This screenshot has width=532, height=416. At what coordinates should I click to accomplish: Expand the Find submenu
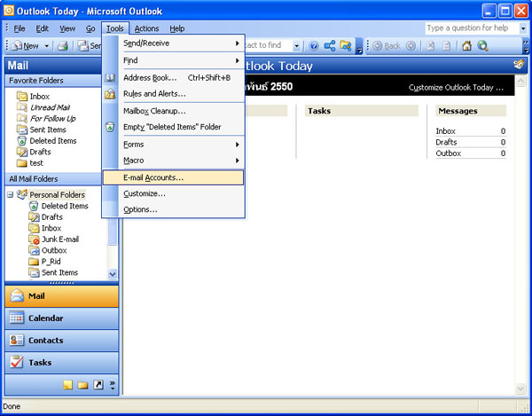click(238, 60)
